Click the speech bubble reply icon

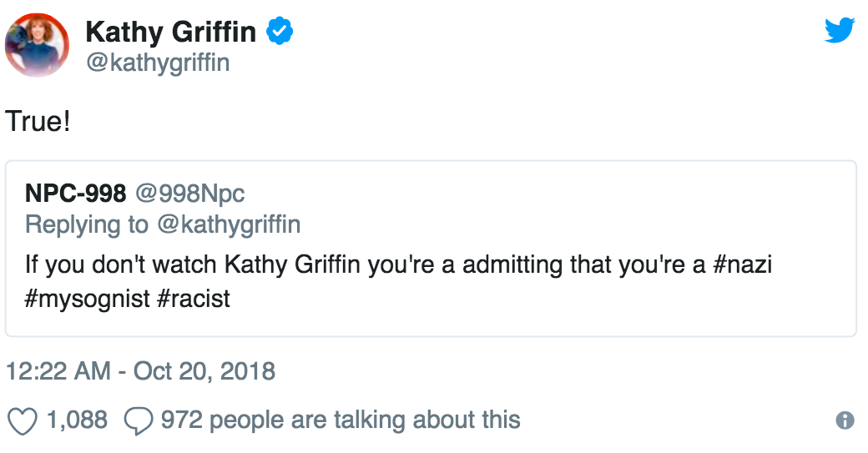[x=138, y=420]
